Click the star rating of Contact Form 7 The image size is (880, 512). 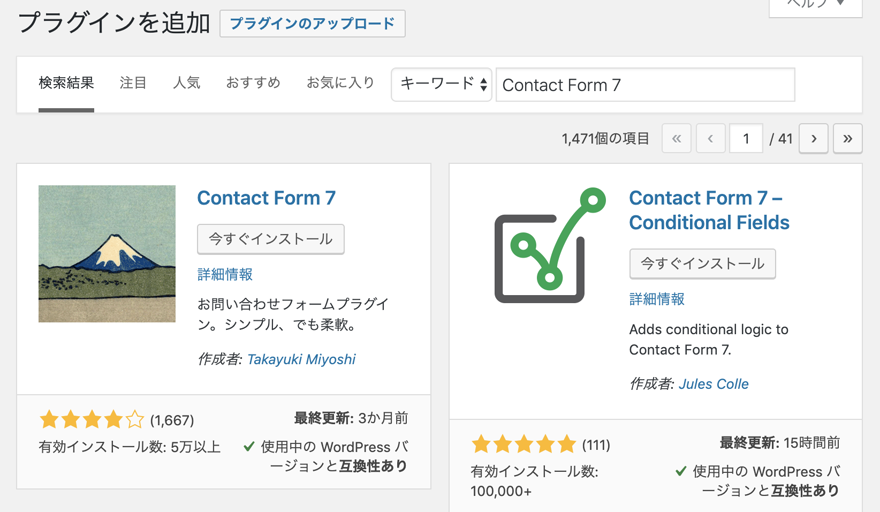[x=92, y=419]
